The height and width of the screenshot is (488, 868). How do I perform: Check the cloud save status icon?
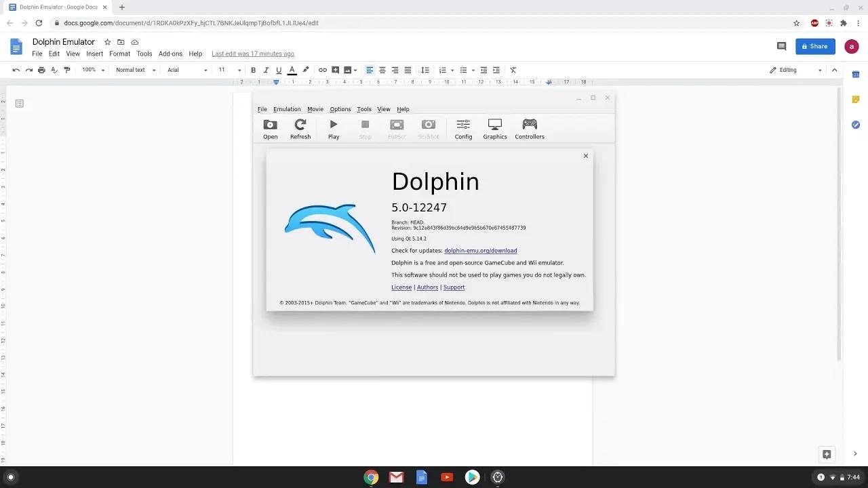tap(134, 42)
